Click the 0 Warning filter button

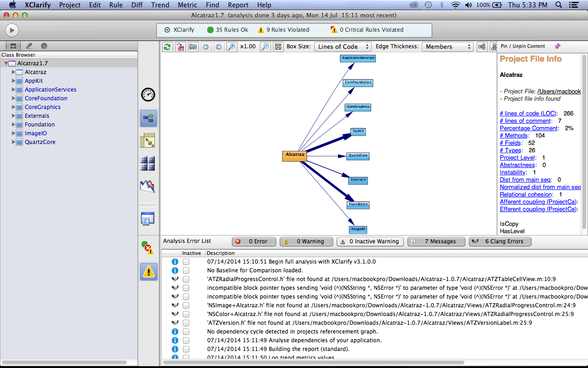click(306, 241)
